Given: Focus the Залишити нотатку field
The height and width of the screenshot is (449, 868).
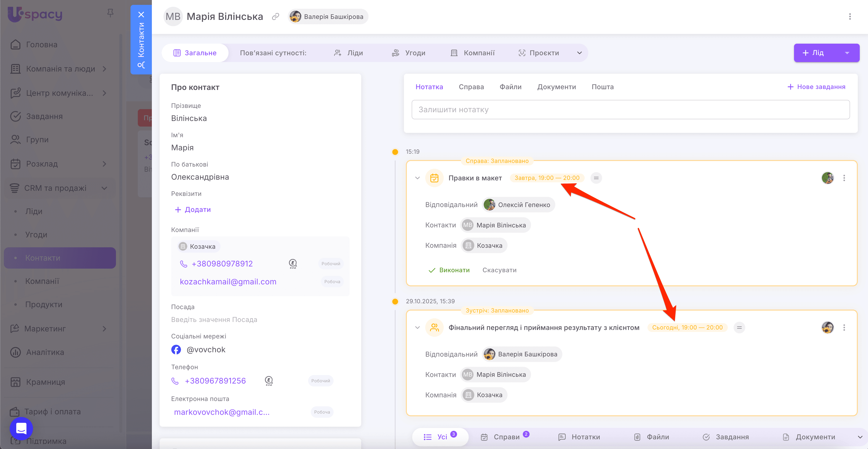Looking at the screenshot, I should (x=631, y=110).
